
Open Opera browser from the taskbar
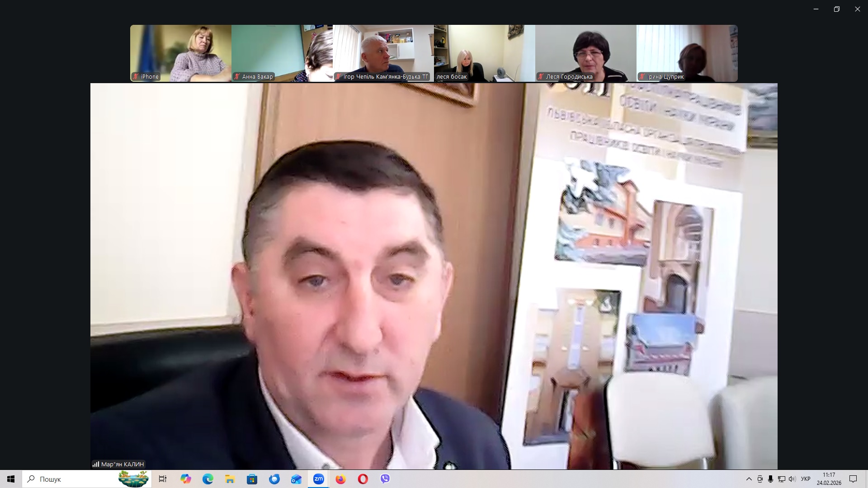[363, 479]
